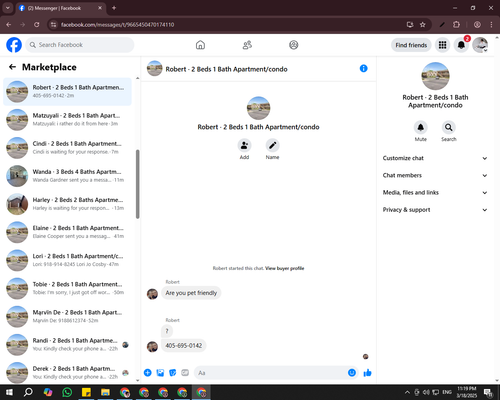Viewport: 500px width, 400px height.
Task: Expand Customize chat section
Action: pos(435,158)
